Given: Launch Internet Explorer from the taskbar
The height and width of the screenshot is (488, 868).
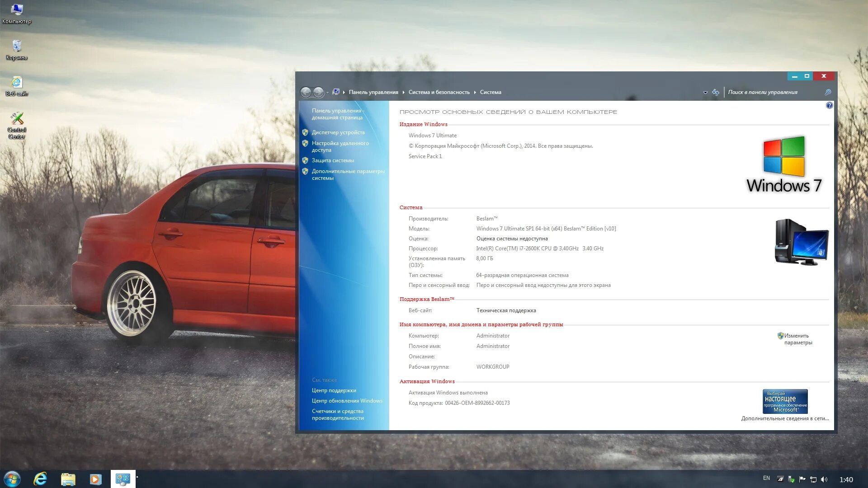Looking at the screenshot, I should click(40, 479).
